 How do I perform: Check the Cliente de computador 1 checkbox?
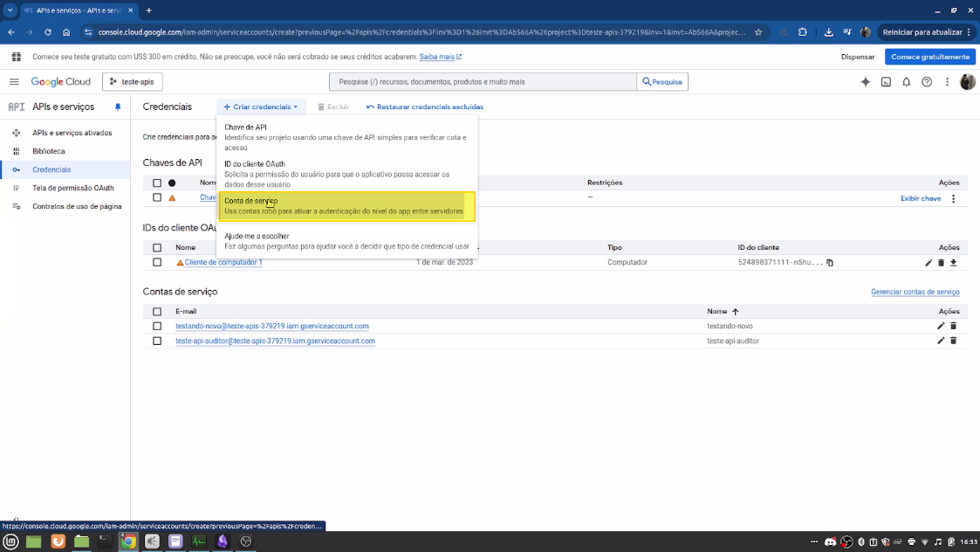pyautogui.click(x=157, y=262)
